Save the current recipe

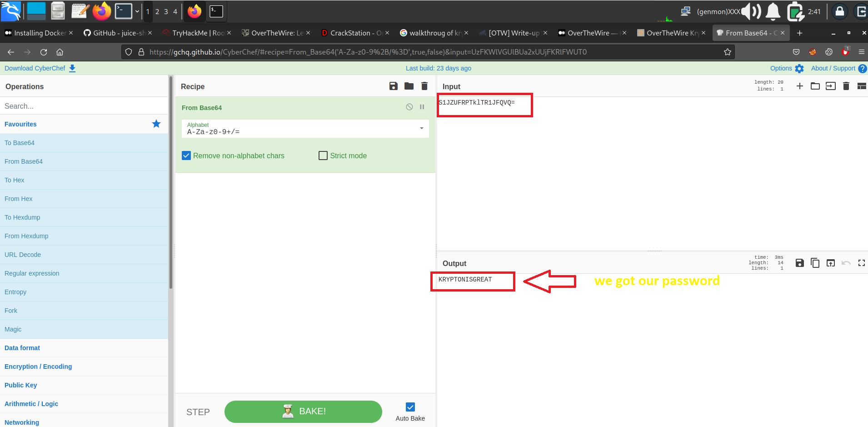[394, 86]
